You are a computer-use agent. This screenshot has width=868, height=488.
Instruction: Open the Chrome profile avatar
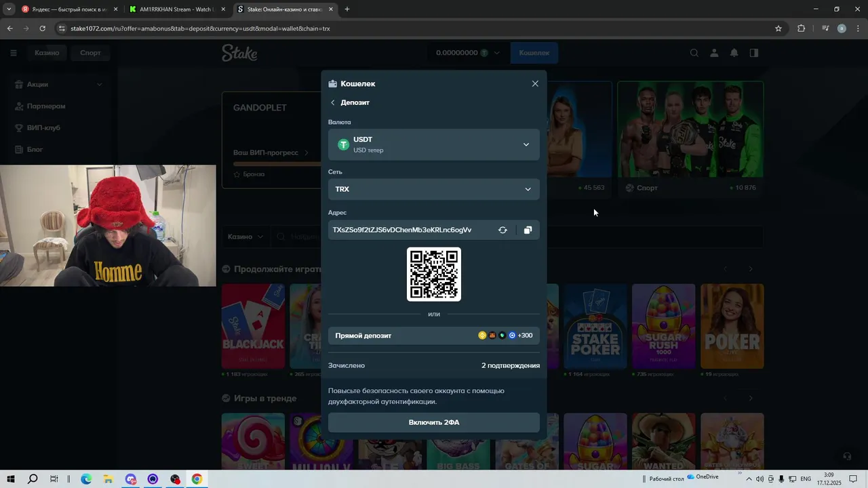[842, 28]
